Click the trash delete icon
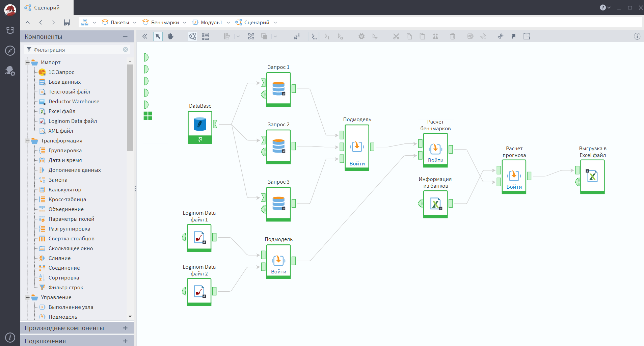Screen dimensions: 644x346 click(453, 36)
